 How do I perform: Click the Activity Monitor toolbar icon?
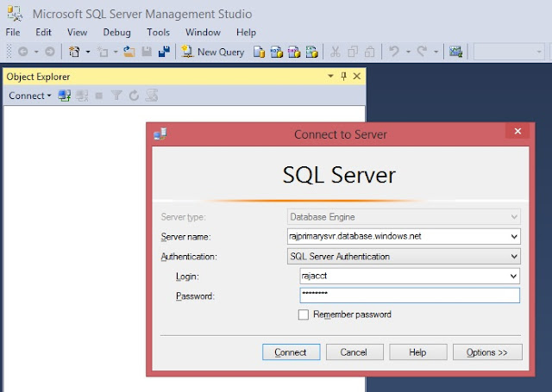click(455, 52)
